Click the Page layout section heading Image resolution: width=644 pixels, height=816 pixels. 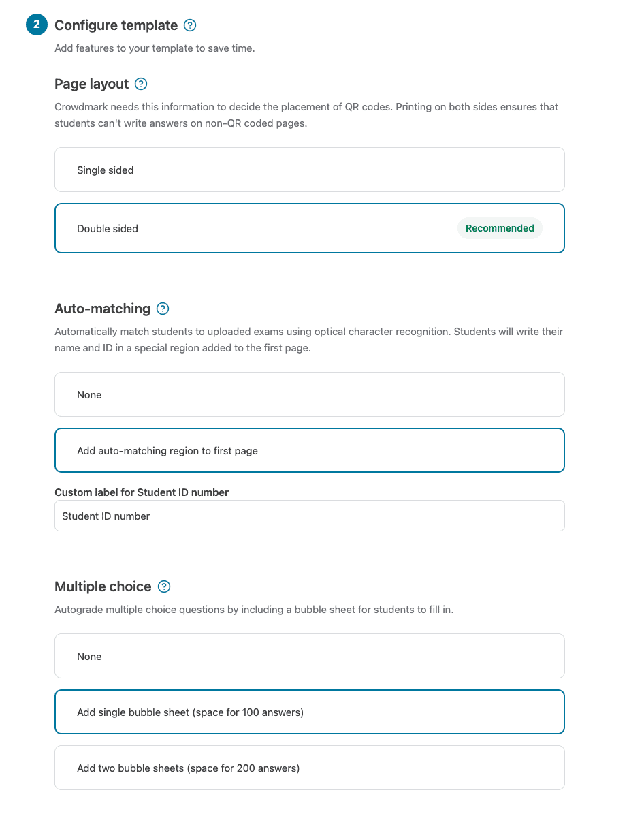(x=91, y=84)
